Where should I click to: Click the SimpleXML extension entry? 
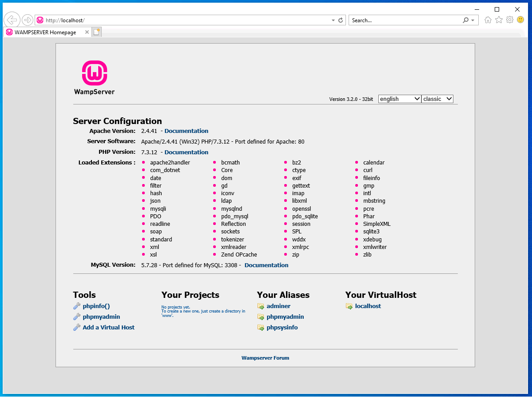point(377,224)
